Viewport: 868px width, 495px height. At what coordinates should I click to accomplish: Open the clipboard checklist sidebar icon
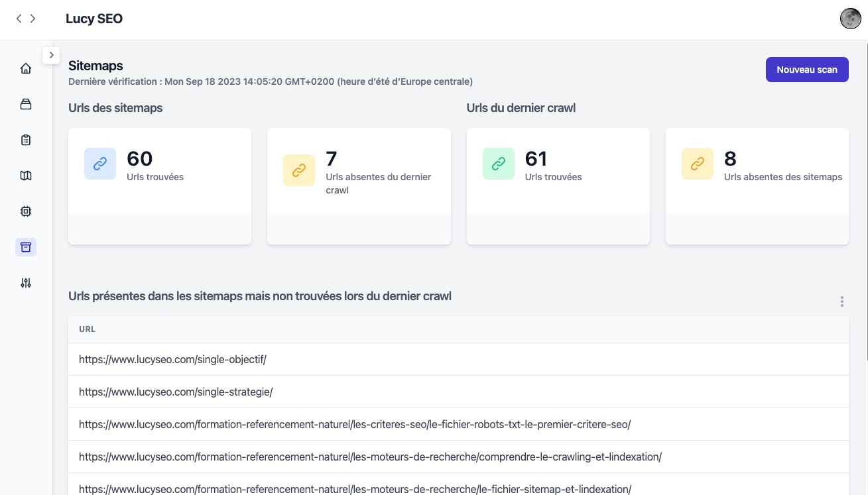coord(26,140)
